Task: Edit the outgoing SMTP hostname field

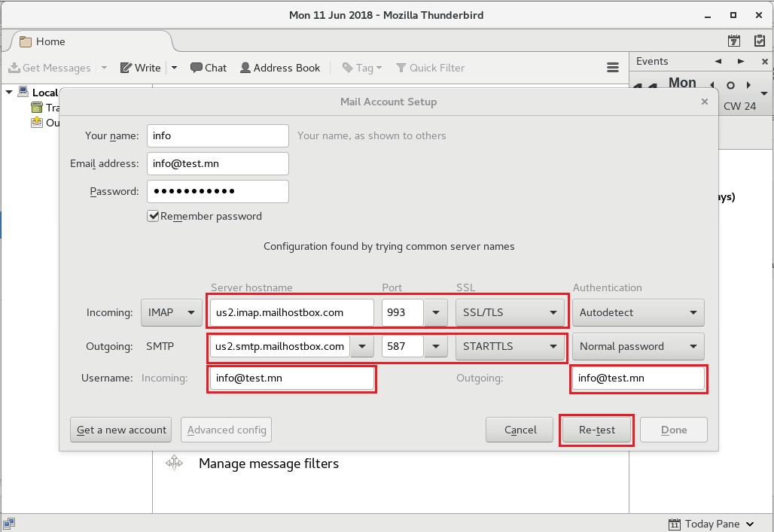Action: coord(280,346)
